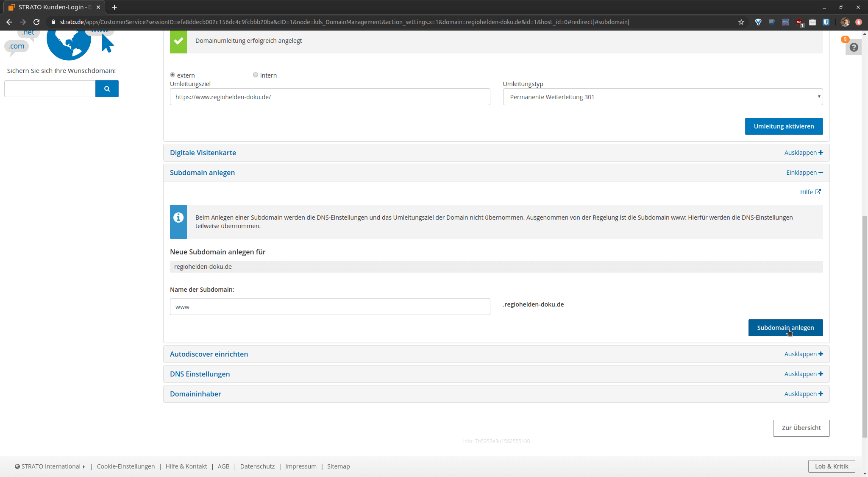Click the blue info icon in the notice
Viewport: 868px width, 477px height.
[178, 218]
